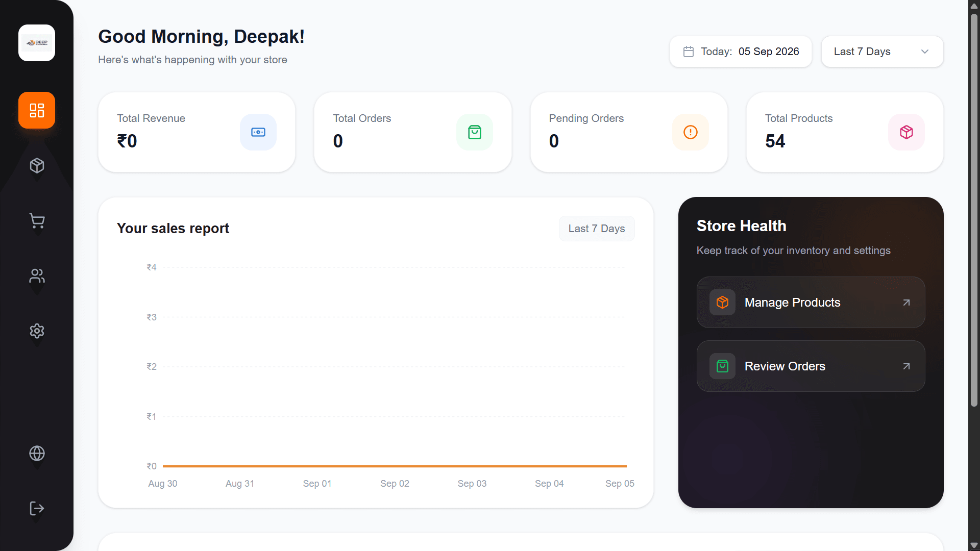Screen dimensions: 980x551
Task: Click the Your sales report title
Action: (173, 229)
